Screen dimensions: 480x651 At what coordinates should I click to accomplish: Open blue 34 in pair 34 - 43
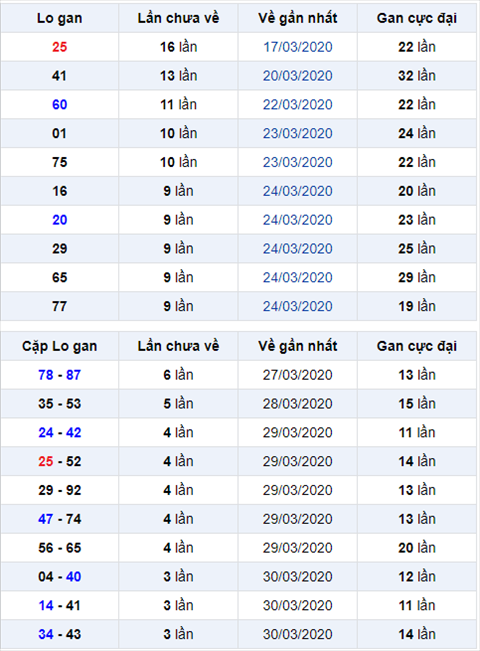point(46,634)
